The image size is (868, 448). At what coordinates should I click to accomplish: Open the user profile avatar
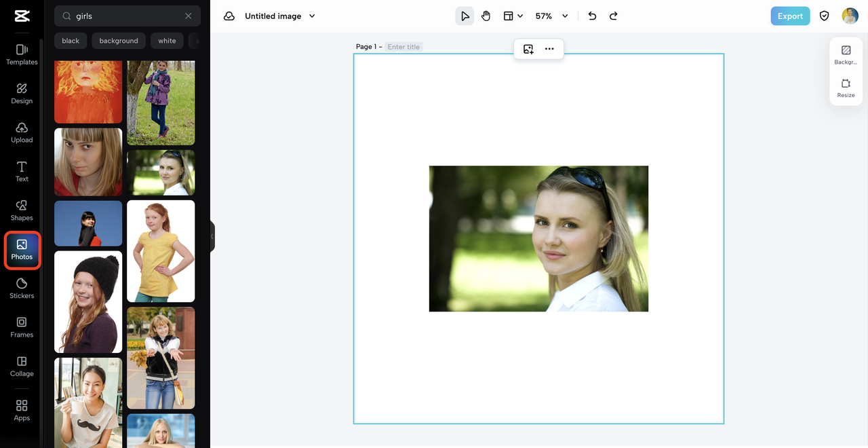[x=850, y=16]
